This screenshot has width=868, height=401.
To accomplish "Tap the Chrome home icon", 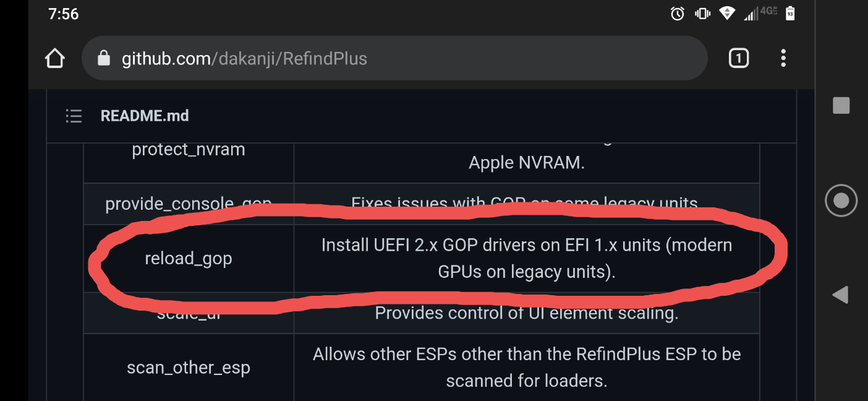I will pos(55,59).
